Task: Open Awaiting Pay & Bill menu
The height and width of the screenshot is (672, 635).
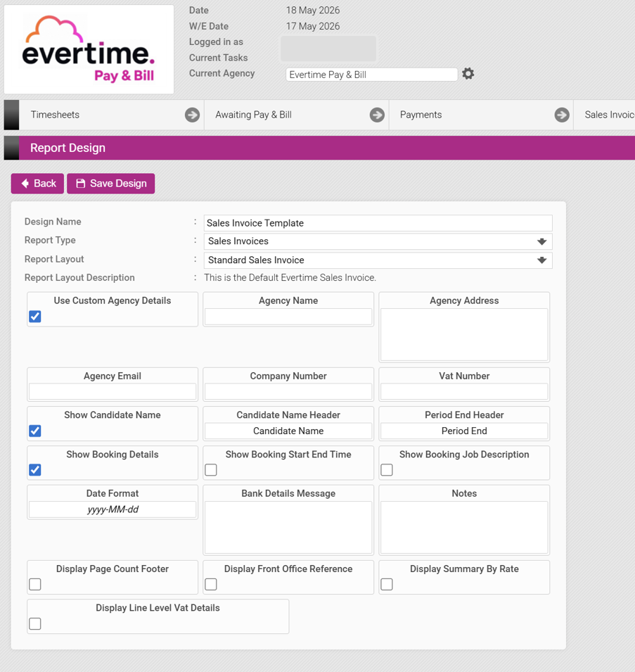Action: click(x=296, y=115)
